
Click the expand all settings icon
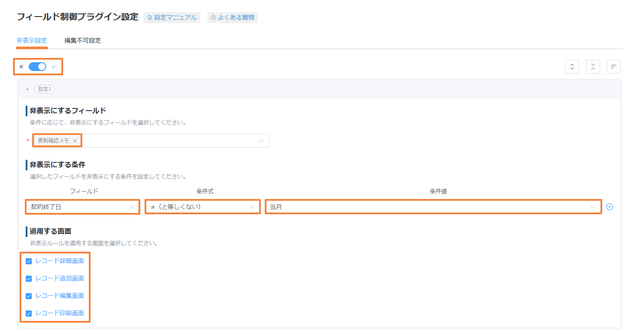point(572,67)
